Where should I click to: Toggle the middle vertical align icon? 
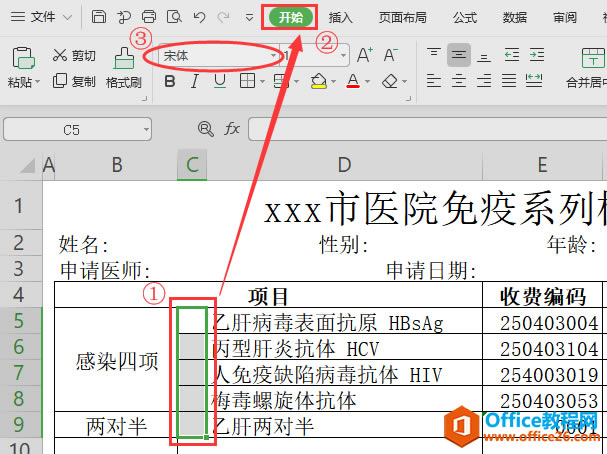459,55
